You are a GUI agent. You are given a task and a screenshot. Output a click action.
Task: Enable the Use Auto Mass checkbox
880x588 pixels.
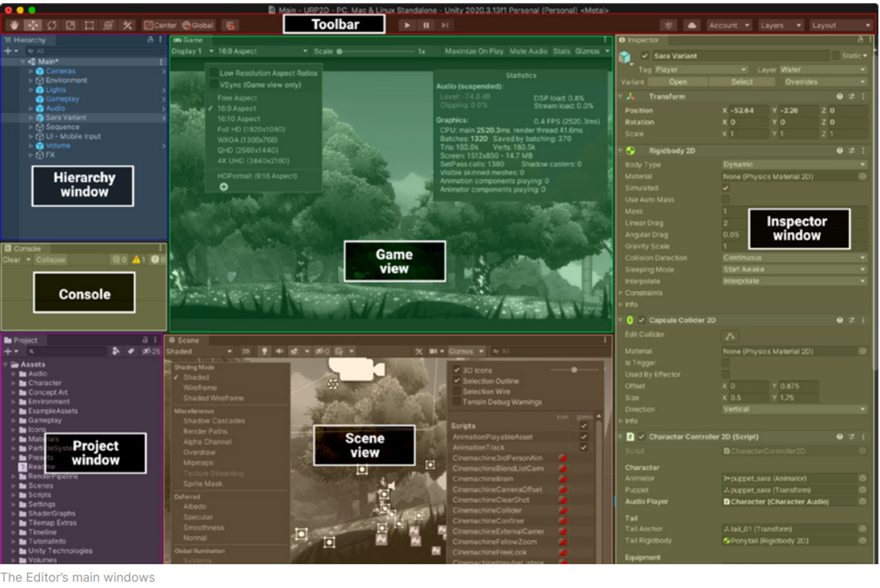point(726,200)
